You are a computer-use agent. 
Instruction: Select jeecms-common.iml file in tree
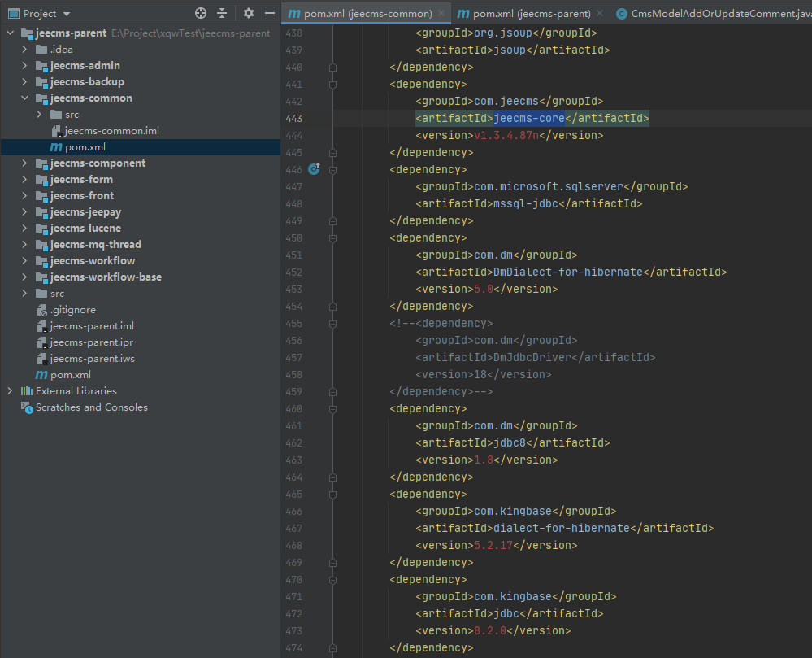pos(111,131)
